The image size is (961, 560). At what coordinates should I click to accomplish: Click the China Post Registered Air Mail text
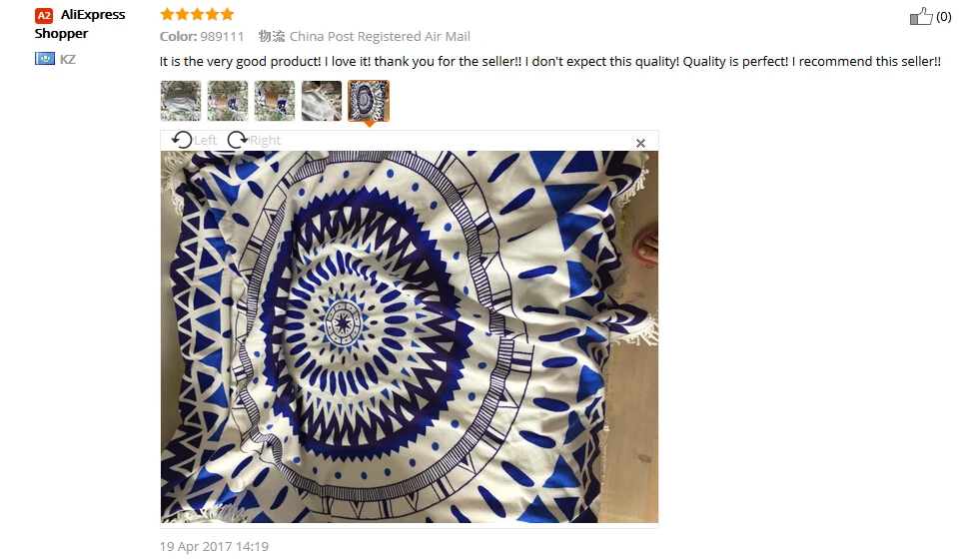[x=380, y=36]
